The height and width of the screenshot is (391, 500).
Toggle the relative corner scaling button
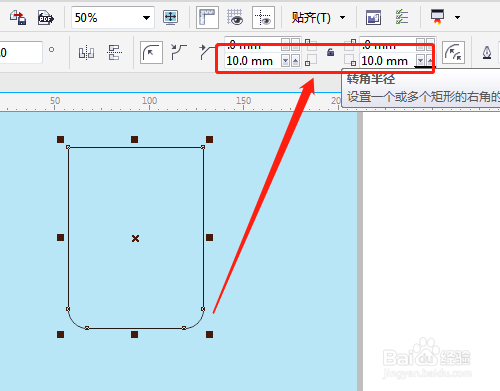point(453,53)
